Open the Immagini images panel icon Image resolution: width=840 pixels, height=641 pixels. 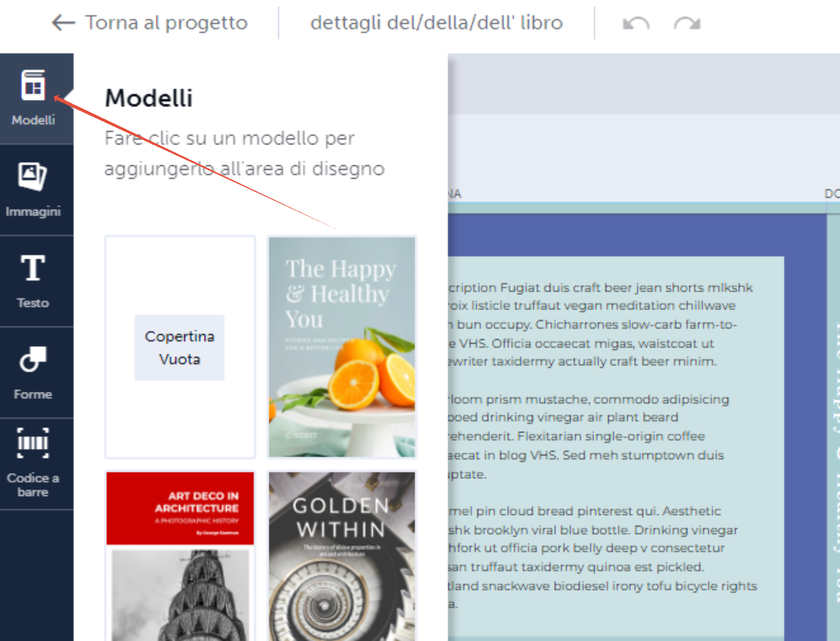(x=33, y=176)
